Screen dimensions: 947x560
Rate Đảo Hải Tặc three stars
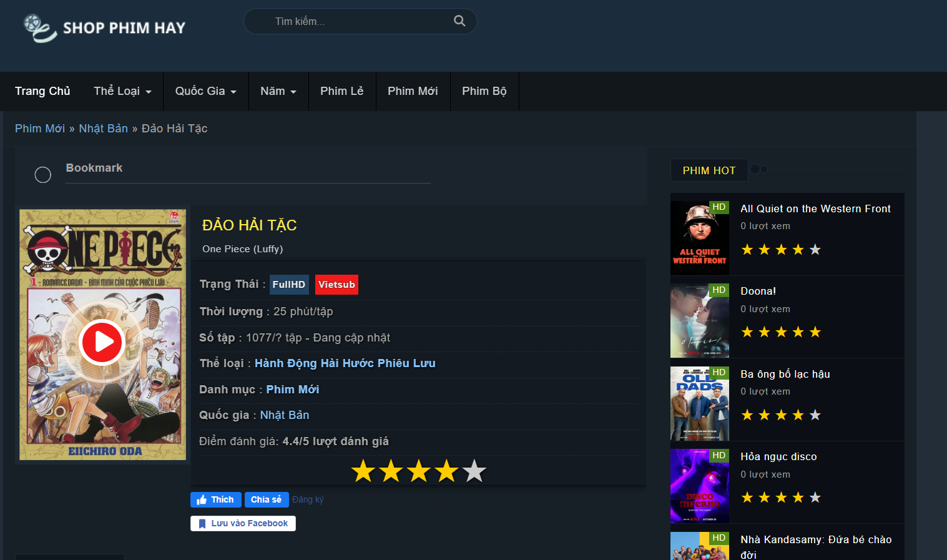(419, 471)
